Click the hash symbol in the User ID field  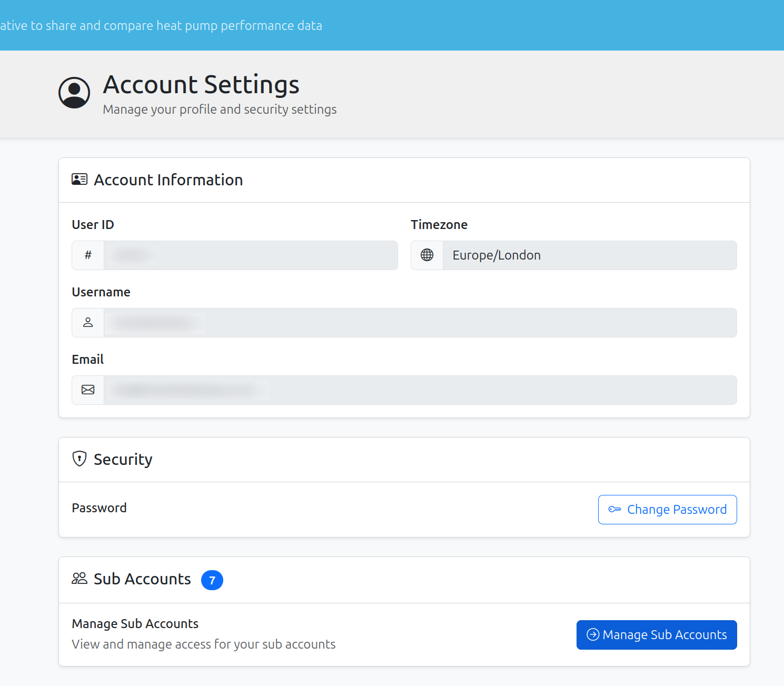pyautogui.click(x=88, y=255)
